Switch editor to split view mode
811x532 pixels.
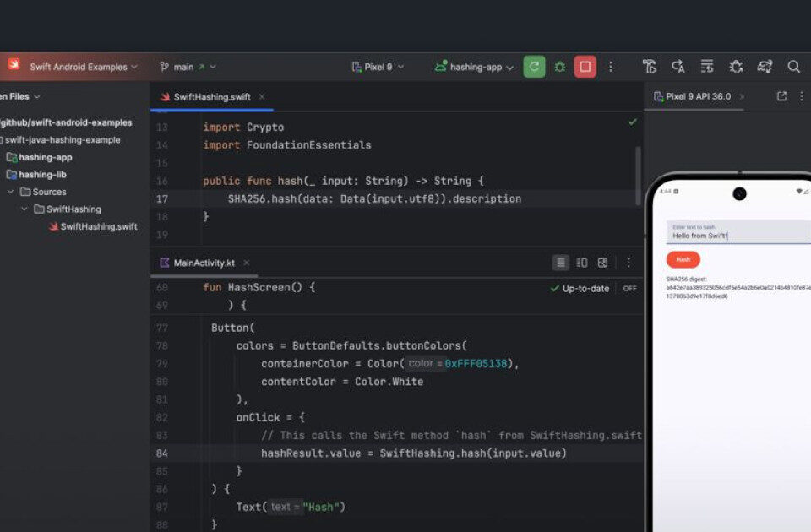[x=581, y=263]
